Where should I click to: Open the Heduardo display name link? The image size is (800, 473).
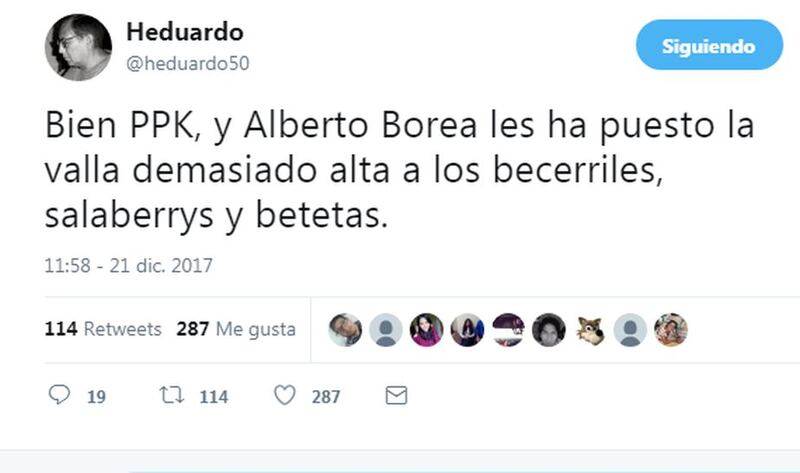(185, 32)
